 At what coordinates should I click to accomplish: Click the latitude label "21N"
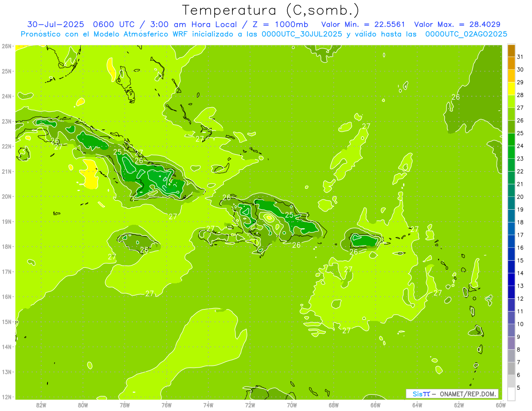coord(7,171)
